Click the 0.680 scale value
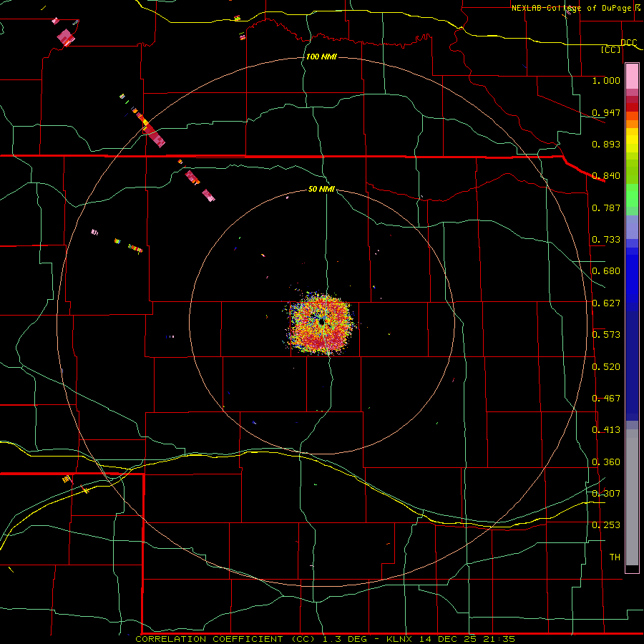644x644 pixels. coord(606,271)
